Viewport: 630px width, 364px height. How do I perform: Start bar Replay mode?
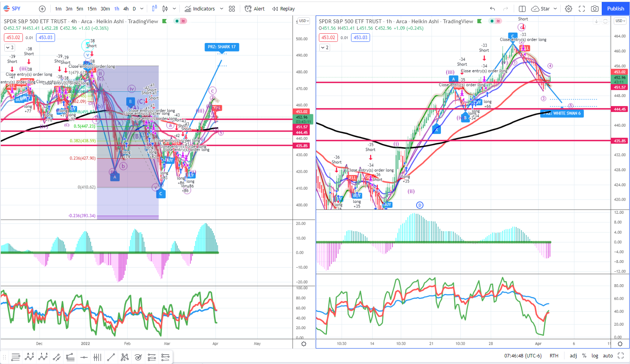point(284,9)
